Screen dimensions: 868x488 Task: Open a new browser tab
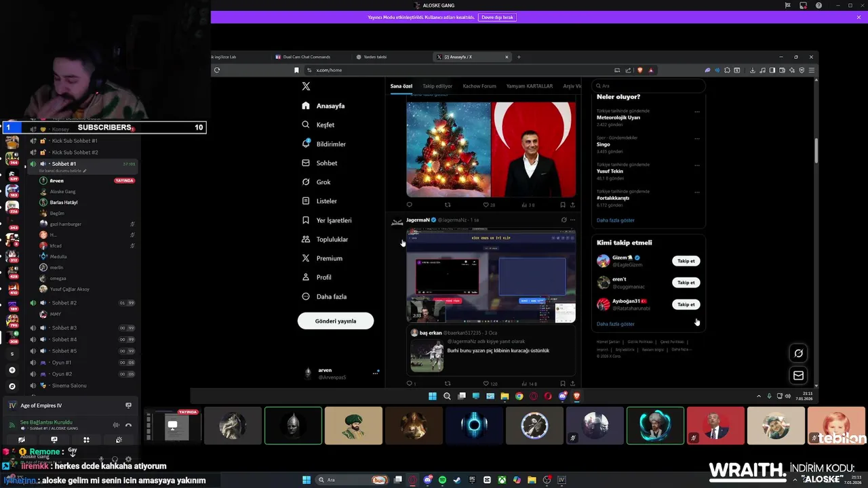pyautogui.click(x=519, y=57)
